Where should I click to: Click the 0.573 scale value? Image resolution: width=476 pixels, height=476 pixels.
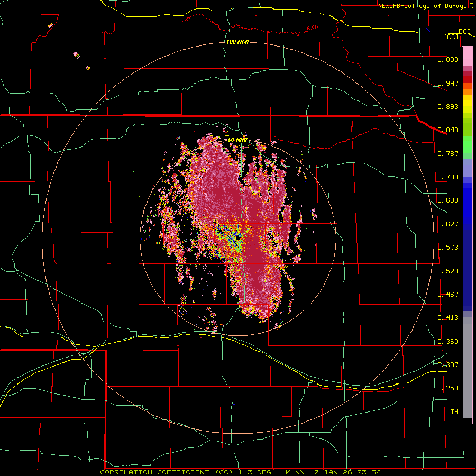click(448, 248)
